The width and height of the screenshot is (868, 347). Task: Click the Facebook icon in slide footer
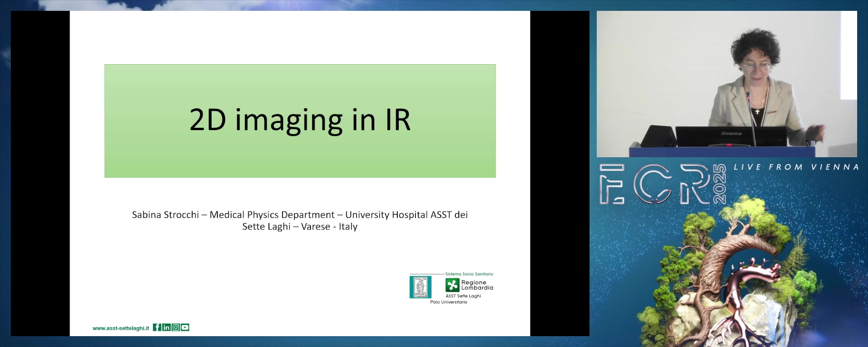(157, 328)
